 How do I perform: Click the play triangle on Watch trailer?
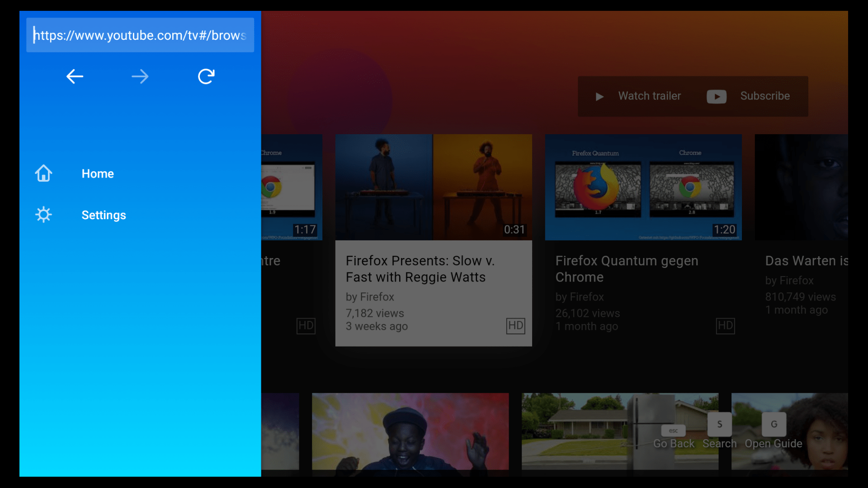[x=599, y=96]
